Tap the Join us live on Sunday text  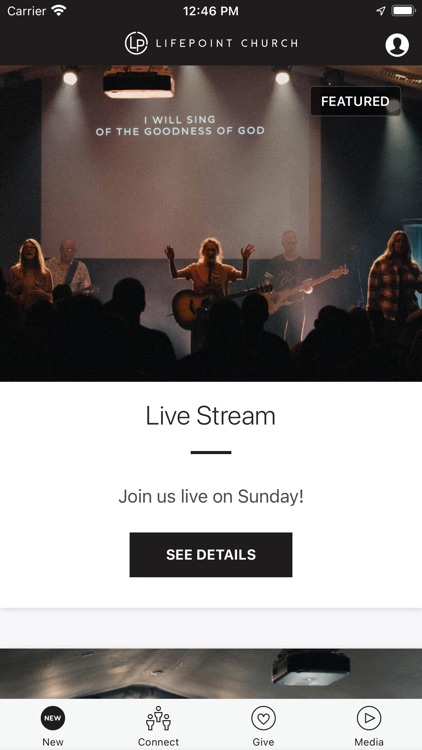(211, 496)
